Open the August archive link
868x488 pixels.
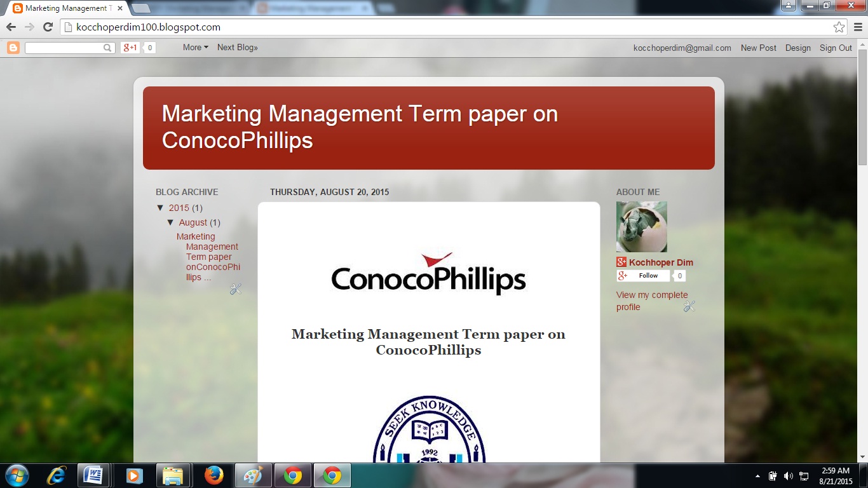pyautogui.click(x=193, y=222)
